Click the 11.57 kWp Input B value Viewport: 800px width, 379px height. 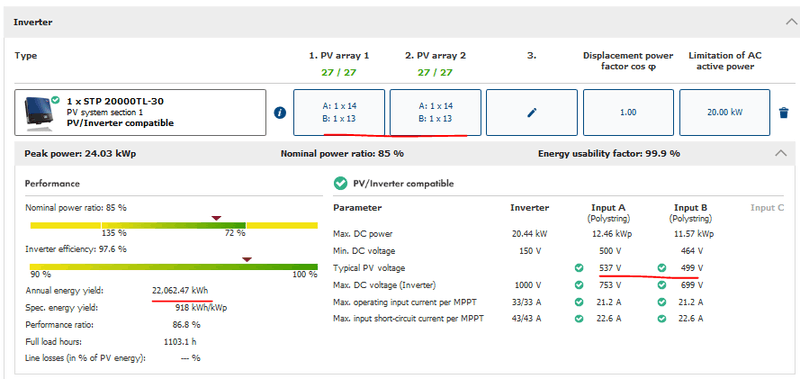695,234
